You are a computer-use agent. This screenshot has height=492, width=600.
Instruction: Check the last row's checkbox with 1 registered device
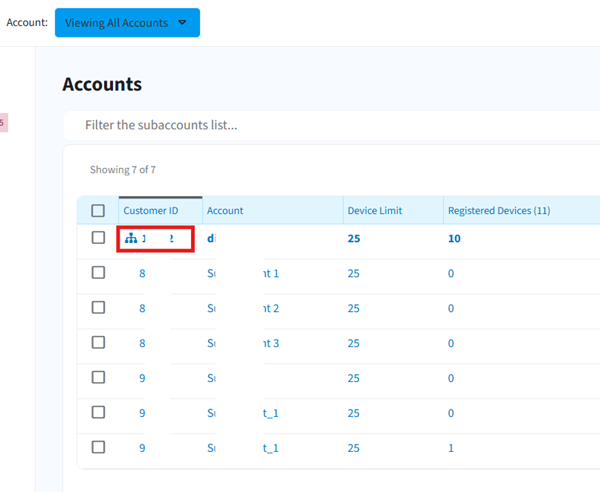tap(98, 448)
